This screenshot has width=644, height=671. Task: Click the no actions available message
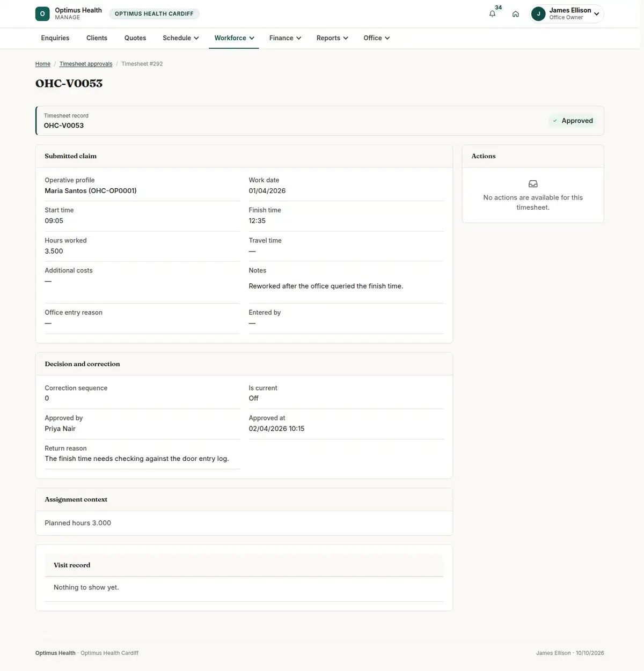(533, 203)
